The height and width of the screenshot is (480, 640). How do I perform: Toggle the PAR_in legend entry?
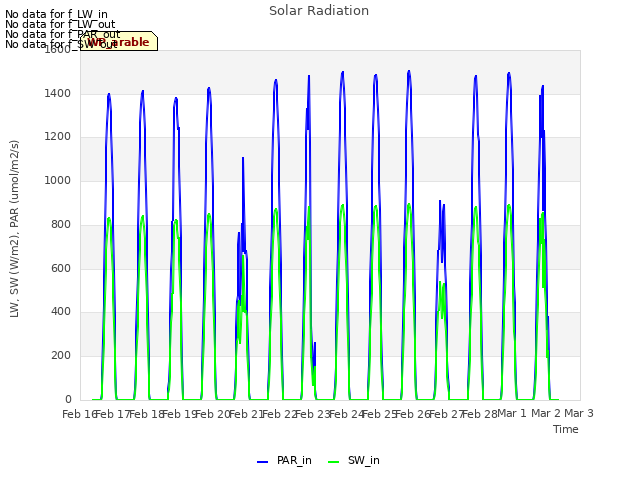click(x=284, y=460)
